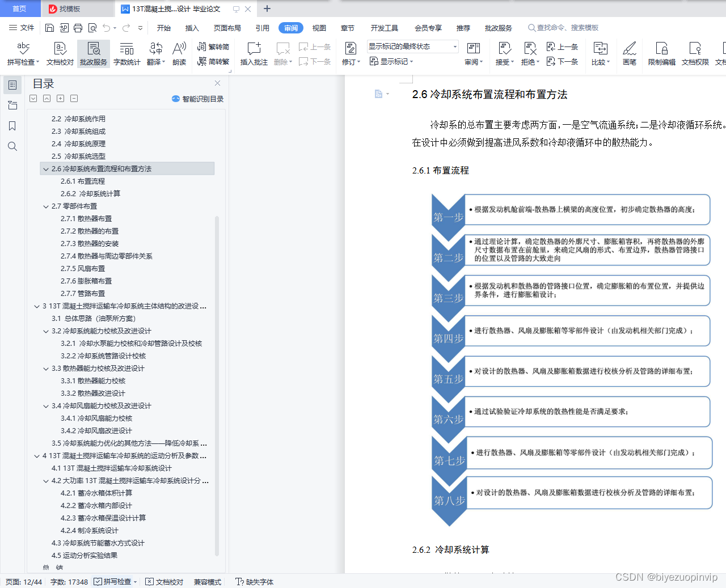Open the quick access customize dropdown arrow
Screen dimensions: 726x588
(x=140, y=28)
